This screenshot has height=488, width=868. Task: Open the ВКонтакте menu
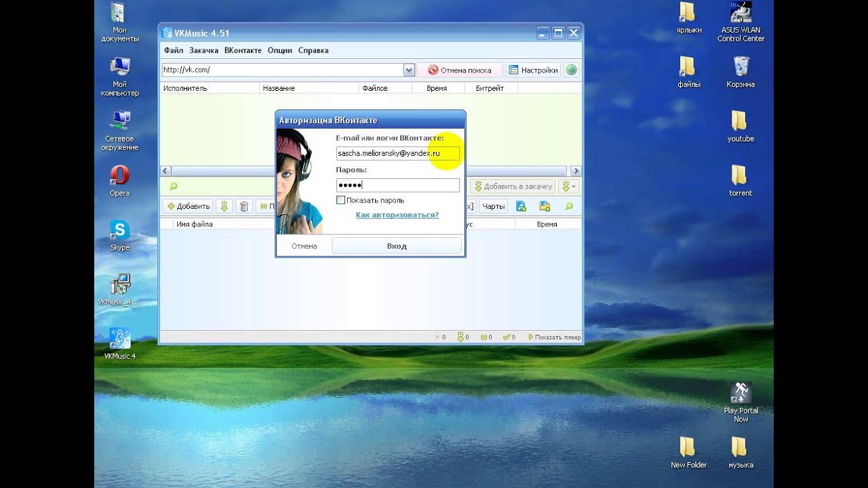pos(243,50)
